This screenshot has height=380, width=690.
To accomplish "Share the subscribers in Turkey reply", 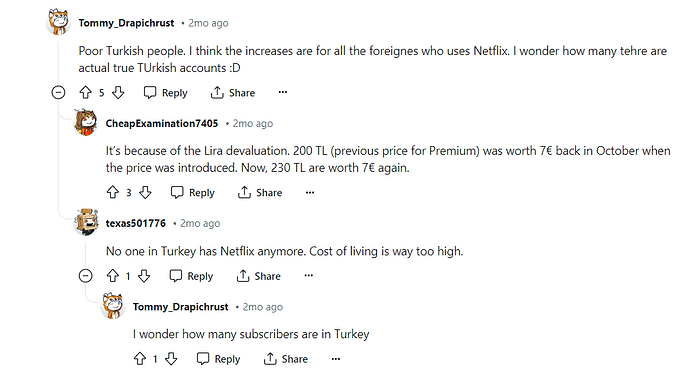I will click(x=286, y=359).
